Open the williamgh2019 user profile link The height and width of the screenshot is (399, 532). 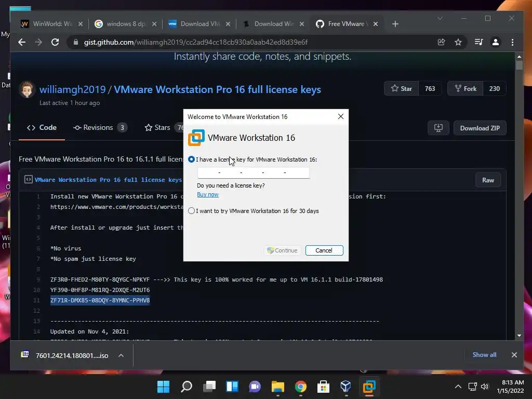point(72,89)
